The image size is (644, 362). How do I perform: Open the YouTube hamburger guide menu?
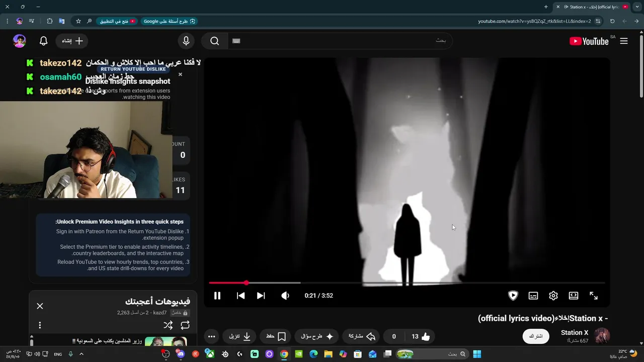[x=624, y=41]
